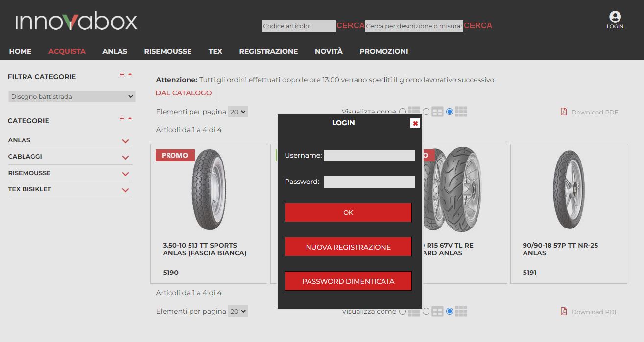This screenshot has height=342, width=644.
Task: Click the bottom Download PDF link
Action: tap(595, 312)
